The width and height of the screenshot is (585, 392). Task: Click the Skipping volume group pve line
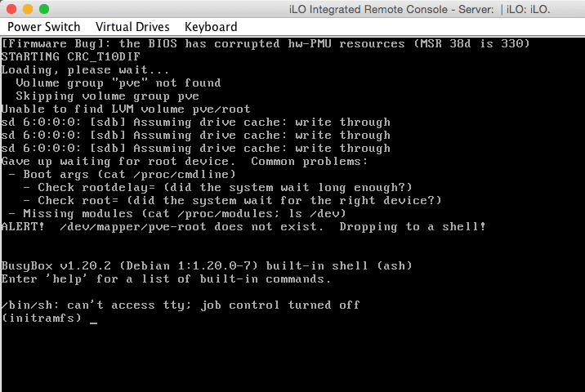coord(108,96)
